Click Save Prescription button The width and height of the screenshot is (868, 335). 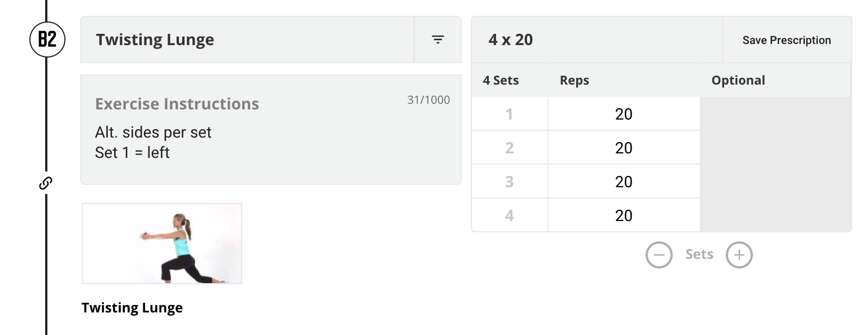point(787,40)
